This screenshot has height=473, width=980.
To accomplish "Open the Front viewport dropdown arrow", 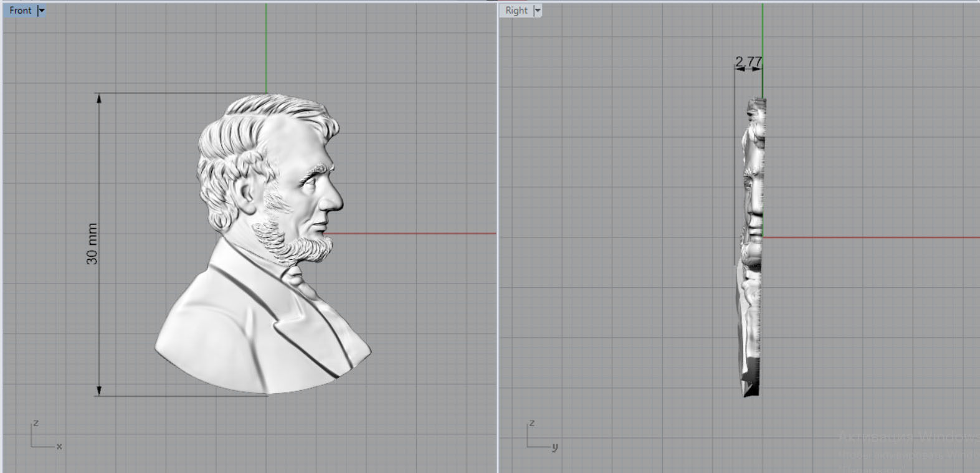I will click(41, 10).
